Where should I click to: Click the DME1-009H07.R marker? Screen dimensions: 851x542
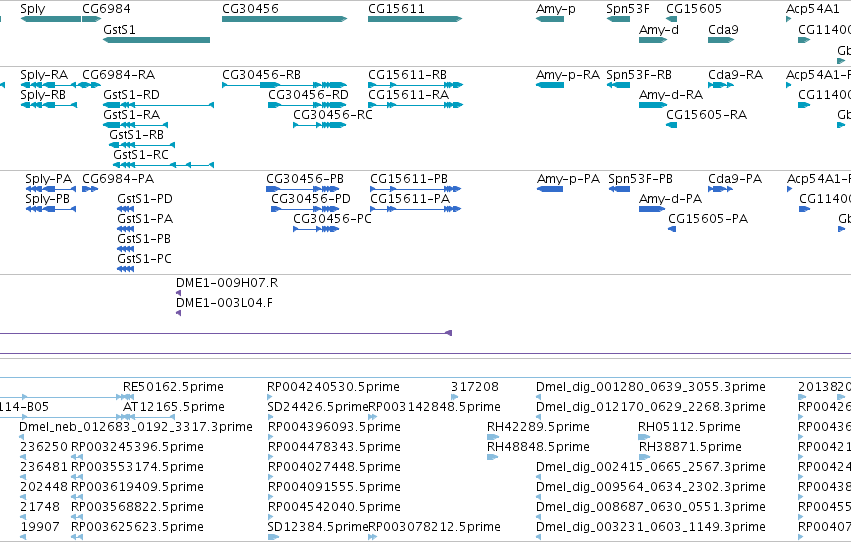pyautogui.click(x=179, y=293)
